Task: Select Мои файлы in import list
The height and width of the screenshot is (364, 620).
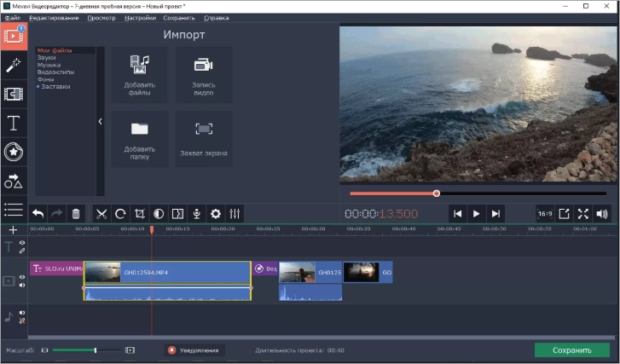Action: tap(55, 50)
